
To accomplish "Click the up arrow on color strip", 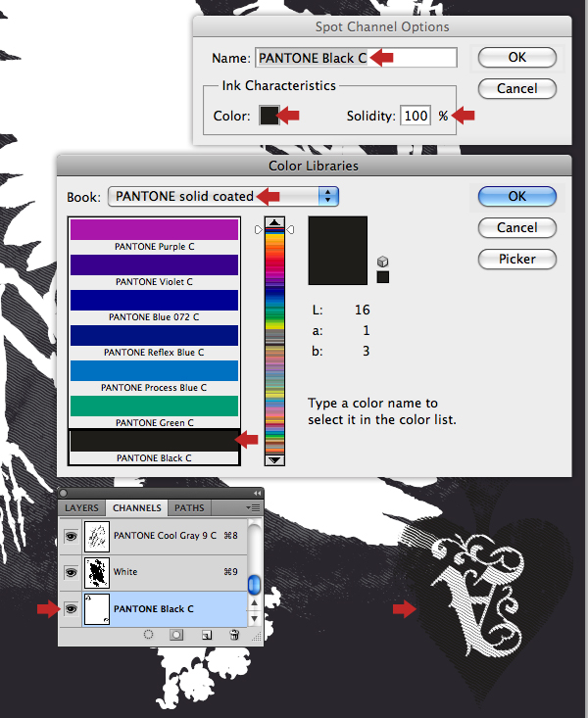I will tap(274, 222).
